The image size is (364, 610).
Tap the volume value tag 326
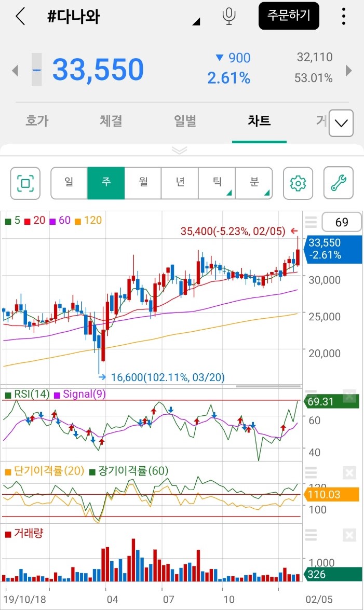[333, 574]
